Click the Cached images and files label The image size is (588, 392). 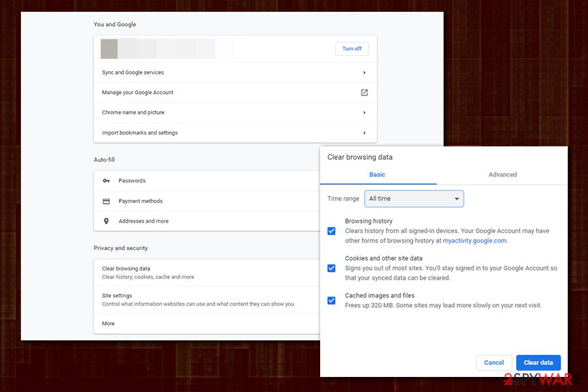380,295
